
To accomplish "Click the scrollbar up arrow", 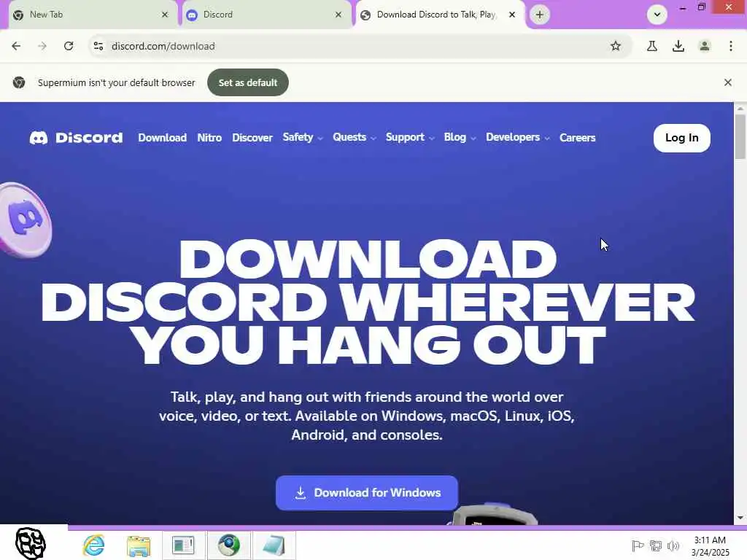I will 740,109.
